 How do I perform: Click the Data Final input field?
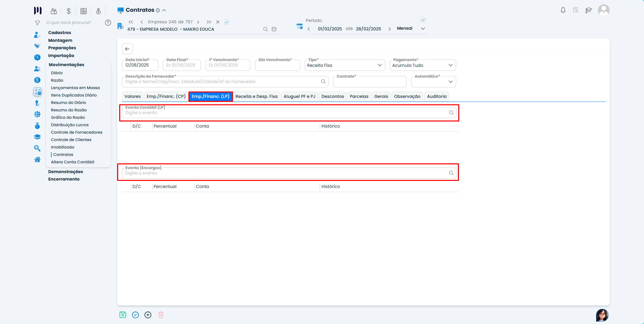pyautogui.click(x=181, y=65)
